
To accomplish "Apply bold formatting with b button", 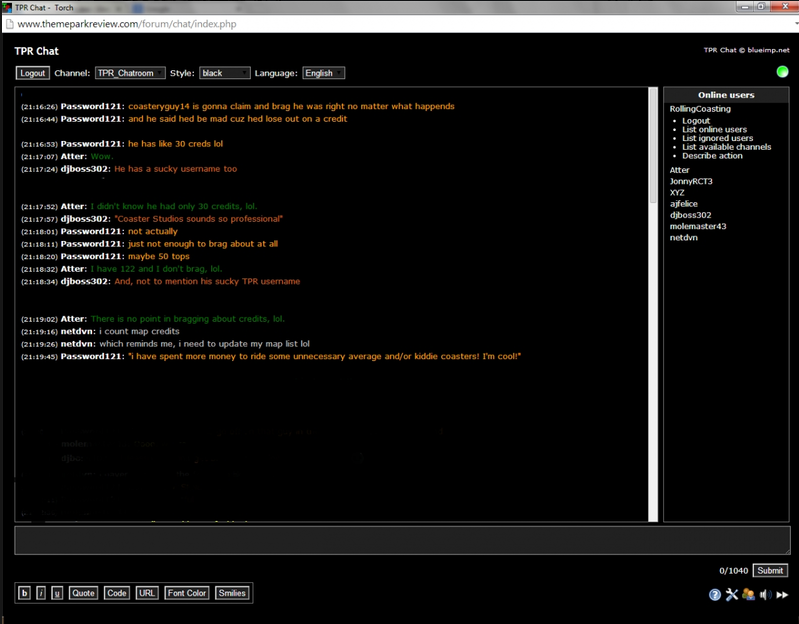I will [x=24, y=593].
